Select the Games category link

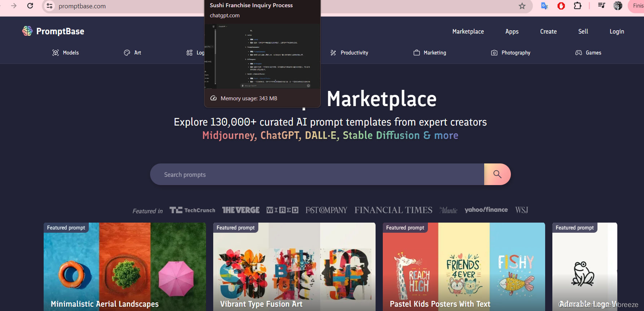pyautogui.click(x=588, y=53)
